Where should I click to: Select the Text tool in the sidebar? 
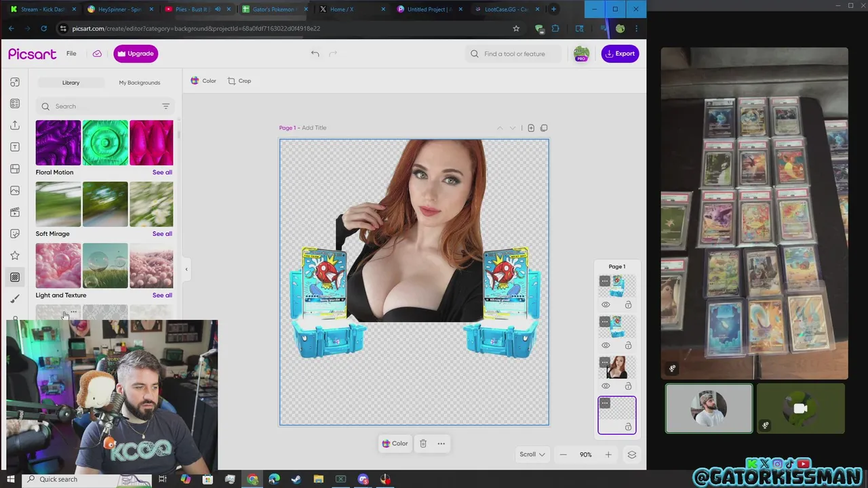15,147
